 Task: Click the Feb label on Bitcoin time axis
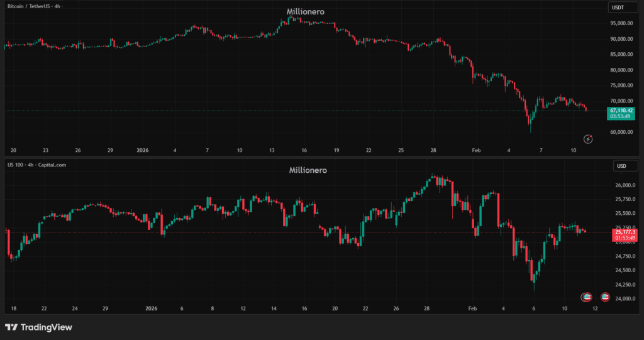pos(476,151)
